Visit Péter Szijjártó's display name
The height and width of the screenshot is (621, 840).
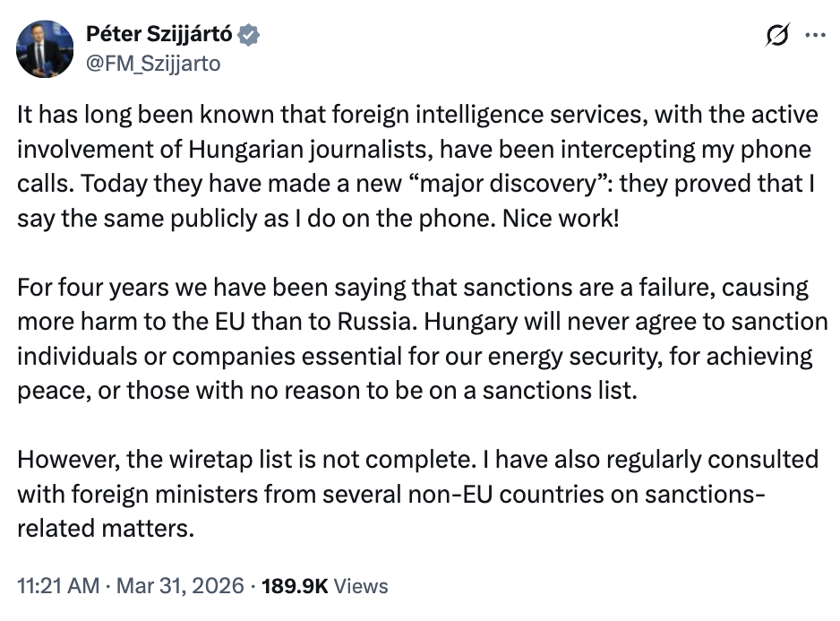(x=159, y=33)
